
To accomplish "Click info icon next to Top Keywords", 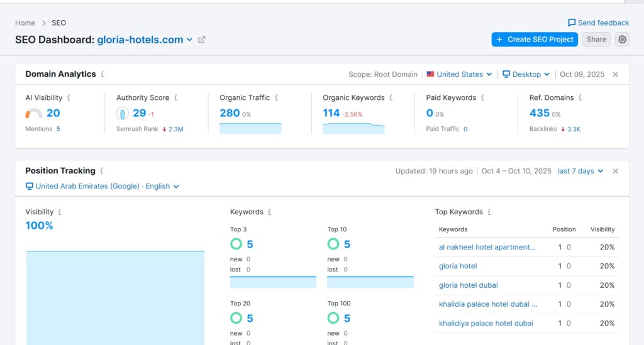I will (489, 212).
